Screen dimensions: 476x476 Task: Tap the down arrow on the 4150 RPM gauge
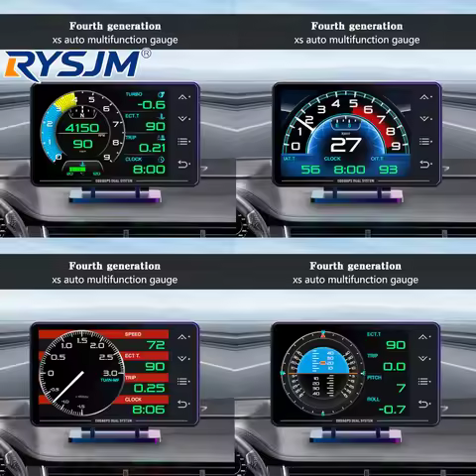pos(182,118)
